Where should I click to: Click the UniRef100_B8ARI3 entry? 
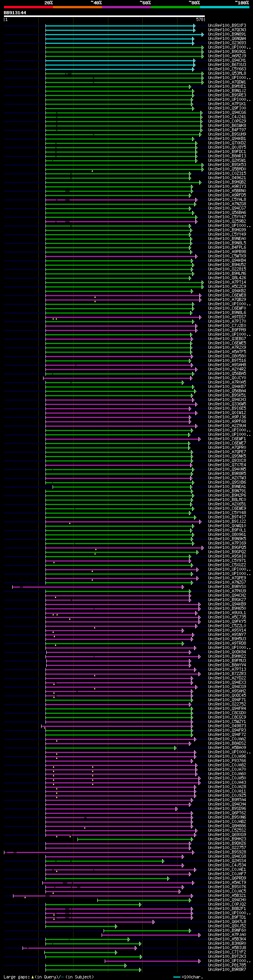227,156
